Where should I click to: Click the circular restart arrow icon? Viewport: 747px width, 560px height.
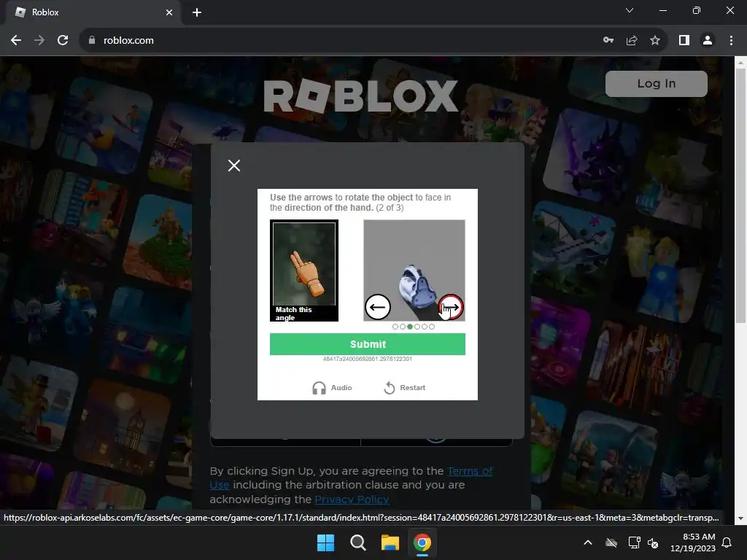[x=390, y=388]
